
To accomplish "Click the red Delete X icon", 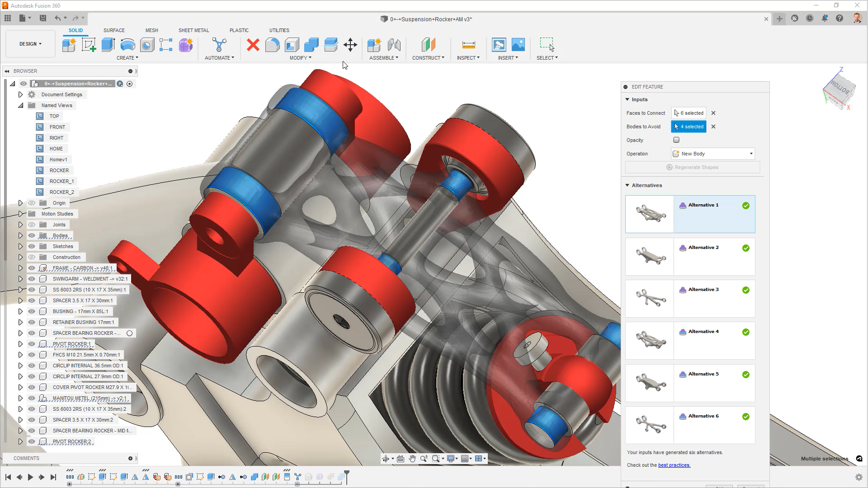I will point(253,45).
